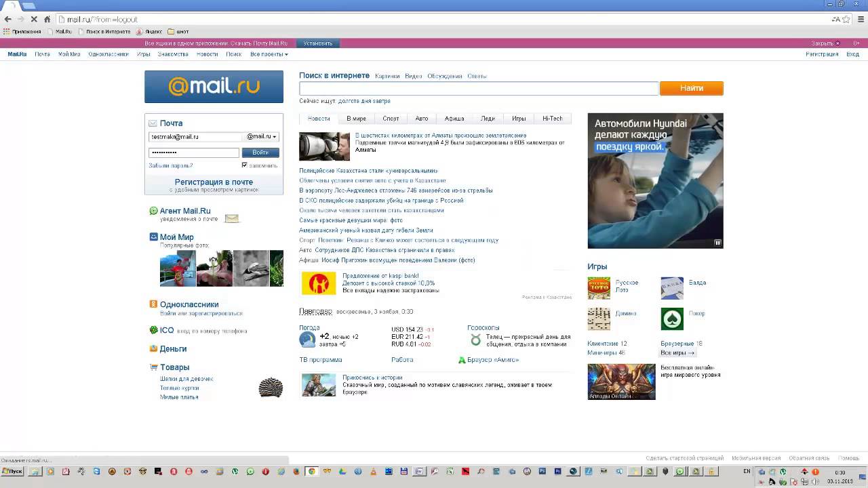Open Регистрация в почте link

[x=214, y=182]
